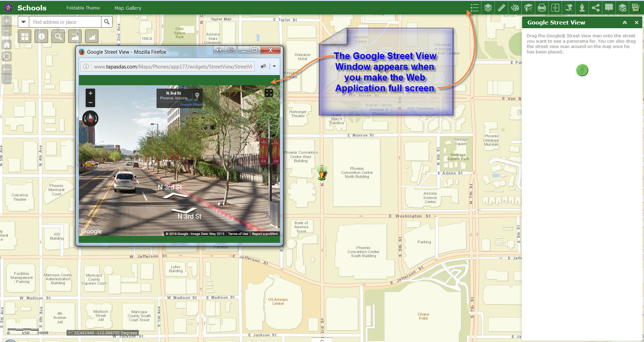Collapse the Google Street View panel
Viewport: 644px width, 342px height.
tap(625, 22)
